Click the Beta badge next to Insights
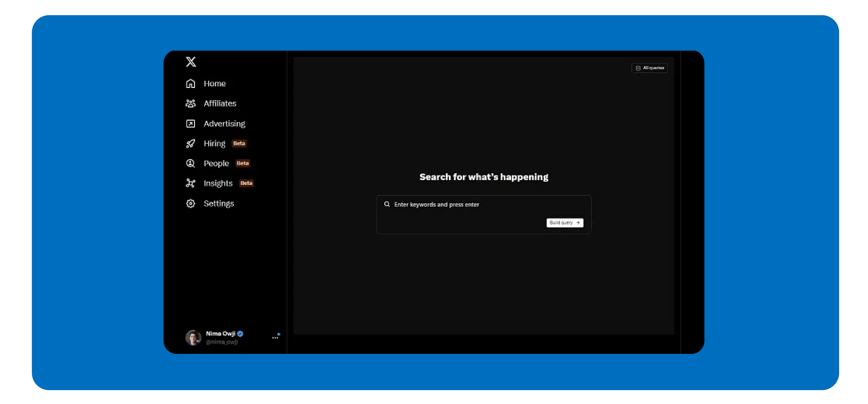This screenshot has width=868, height=404. pos(246,183)
